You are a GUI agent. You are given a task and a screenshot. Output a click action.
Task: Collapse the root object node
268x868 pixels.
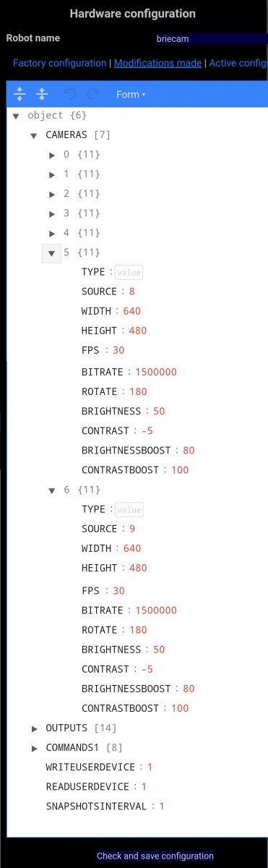(x=15, y=116)
